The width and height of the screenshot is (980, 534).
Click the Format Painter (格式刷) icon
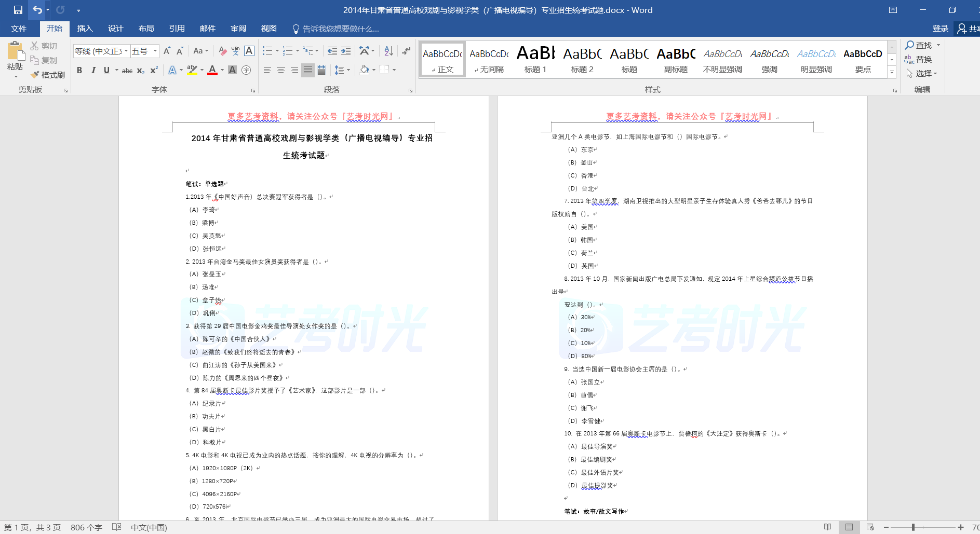coord(47,75)
